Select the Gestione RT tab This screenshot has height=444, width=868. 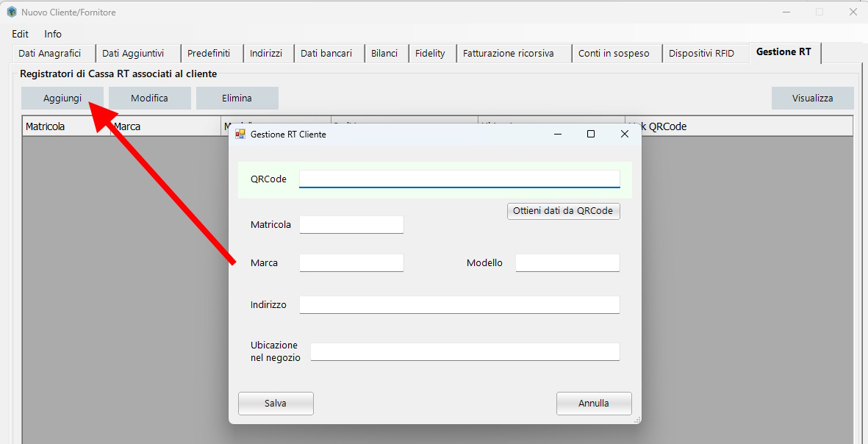[x=784, y=53]
